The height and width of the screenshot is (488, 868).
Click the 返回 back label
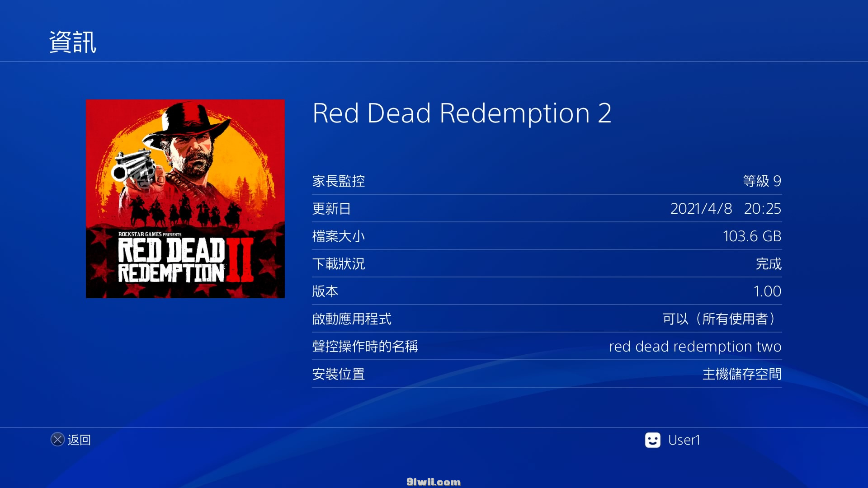[x=79, y=440]
